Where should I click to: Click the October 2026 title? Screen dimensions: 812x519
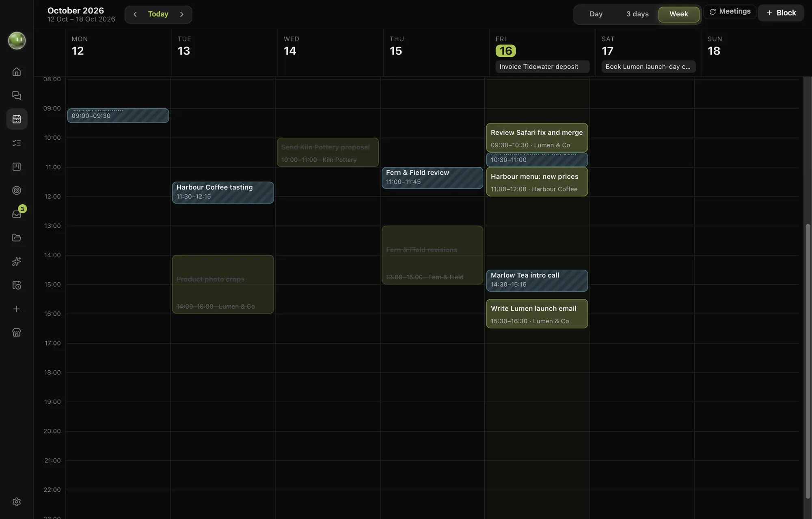pos(76,11)
